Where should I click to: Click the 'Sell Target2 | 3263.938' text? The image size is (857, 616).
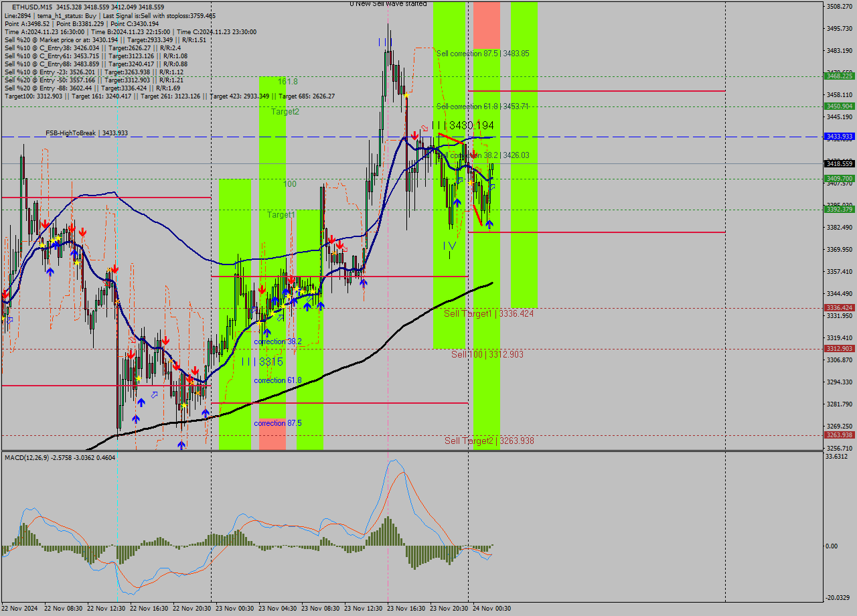coord(489,441)
